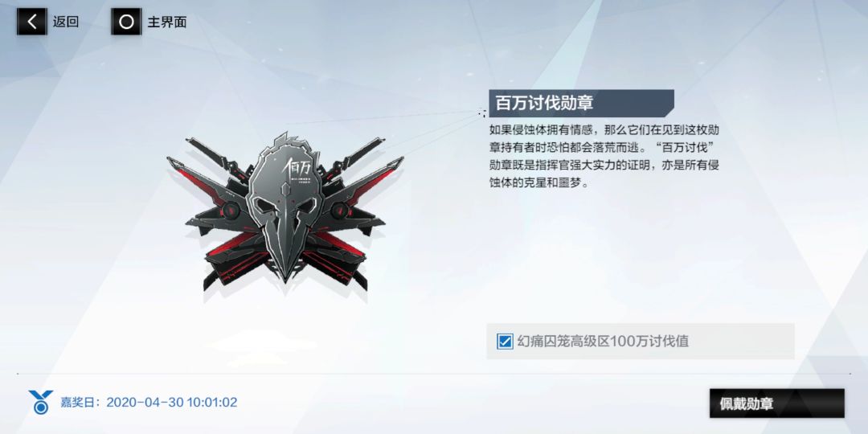
Task: Select the skull medal emblem image
Action: point(285,211)
